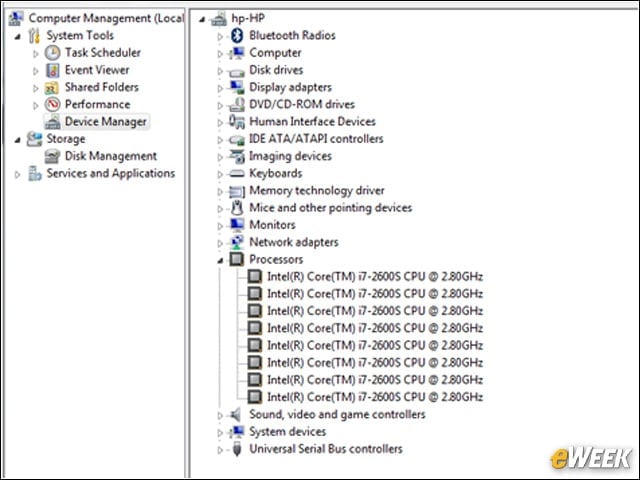Click the Sound controllers speaker icon
640x480 pixels.
[236, 415]
